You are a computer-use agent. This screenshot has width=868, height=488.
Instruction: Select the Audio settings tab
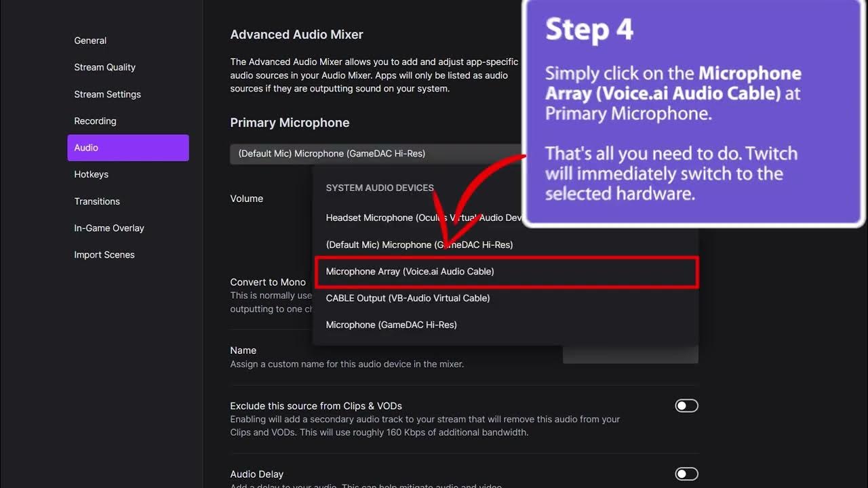[128, 148]
